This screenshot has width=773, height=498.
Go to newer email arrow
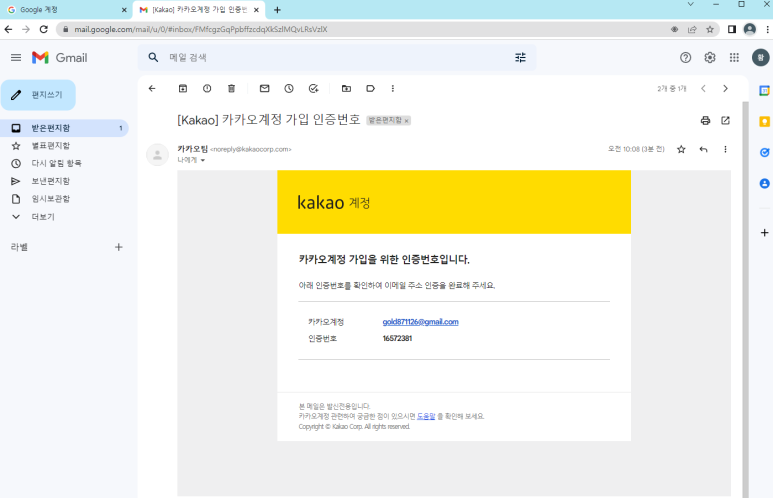coord(703,89)
